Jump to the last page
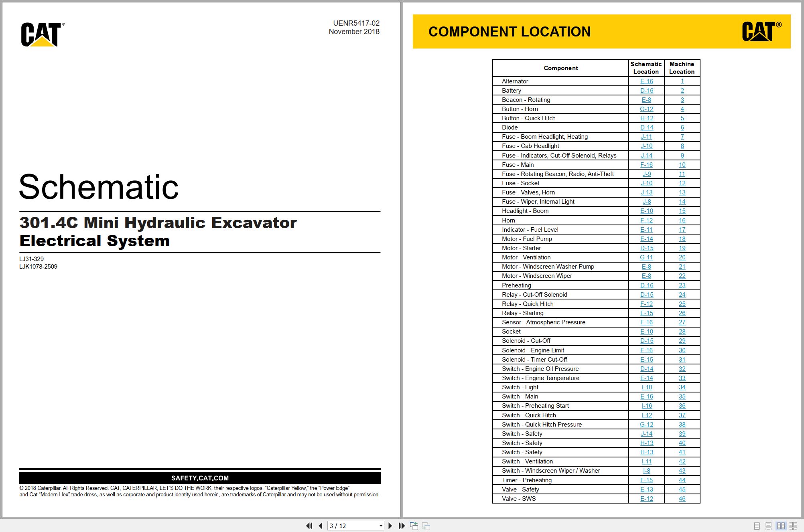 [x=402, y=526]
